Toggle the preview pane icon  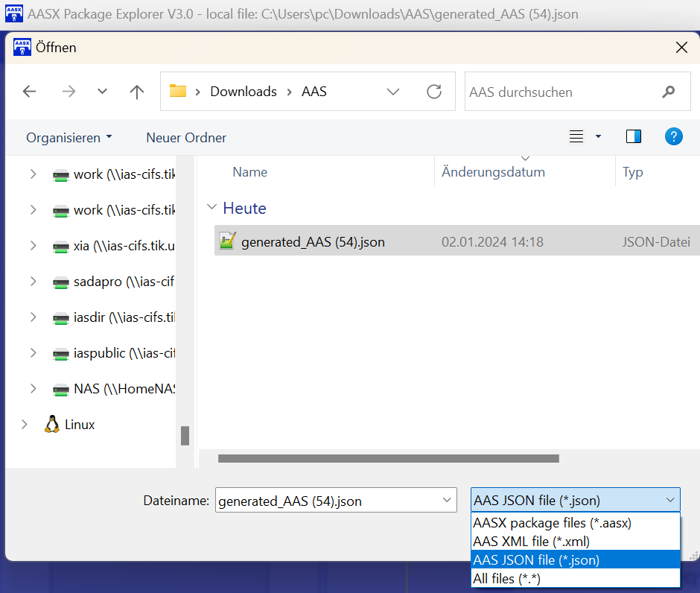coord(634,136)
